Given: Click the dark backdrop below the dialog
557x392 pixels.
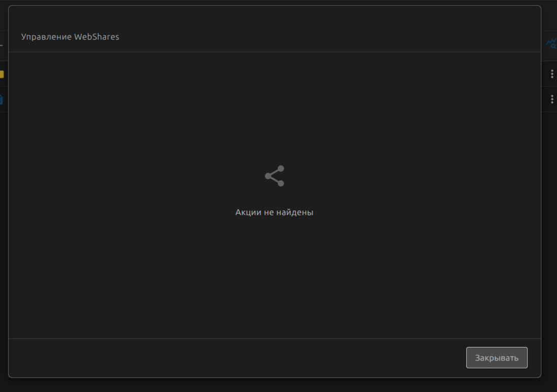Looking at the screenshot, I should [x=274, y=385].
